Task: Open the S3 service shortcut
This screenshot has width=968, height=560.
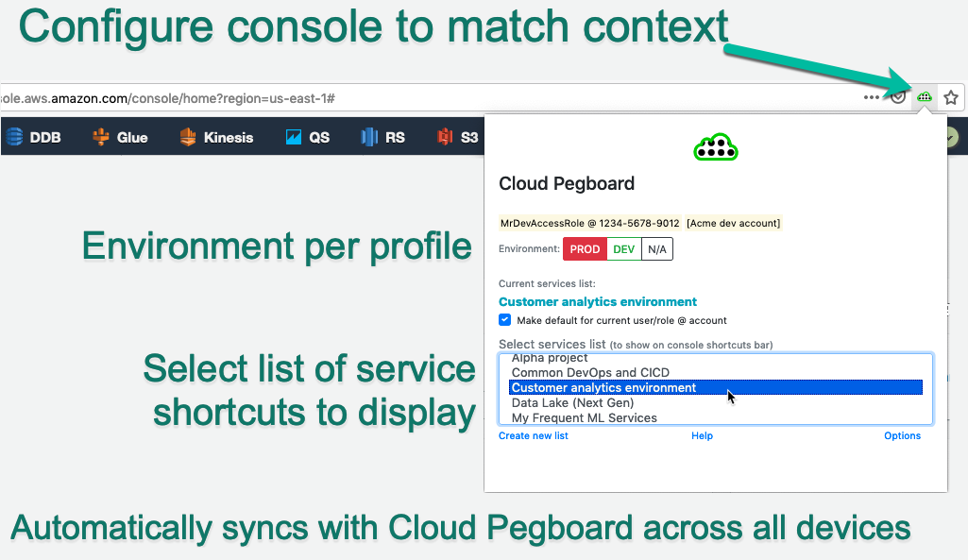Action: click(457, 137)
